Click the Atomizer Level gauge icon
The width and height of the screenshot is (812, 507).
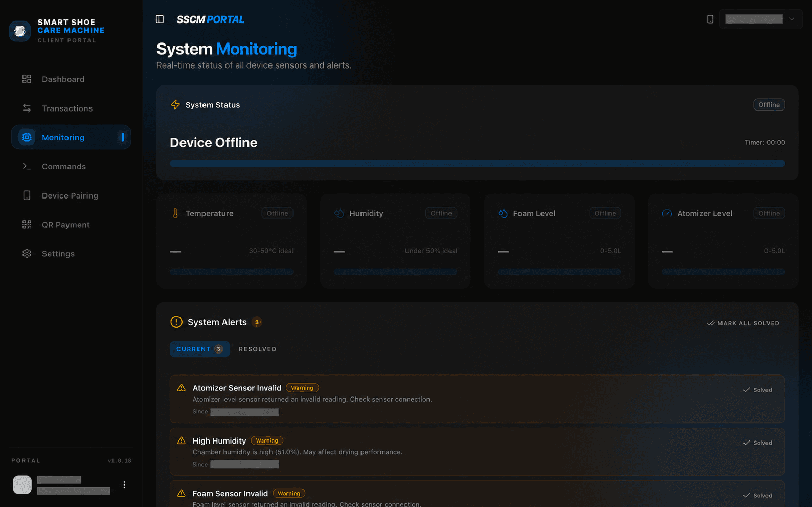[x=667, y=213]
